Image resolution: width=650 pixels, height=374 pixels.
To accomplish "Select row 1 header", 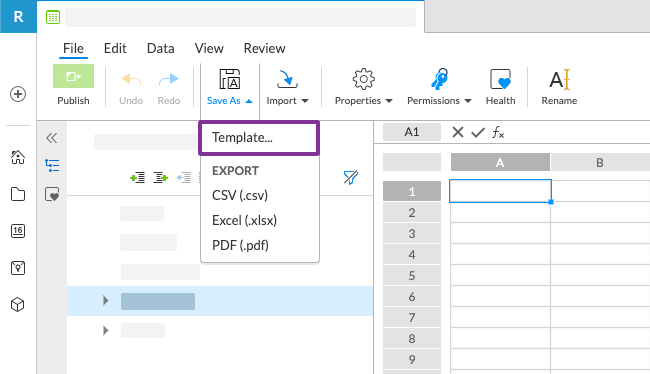I will click(x=412, y=191).
